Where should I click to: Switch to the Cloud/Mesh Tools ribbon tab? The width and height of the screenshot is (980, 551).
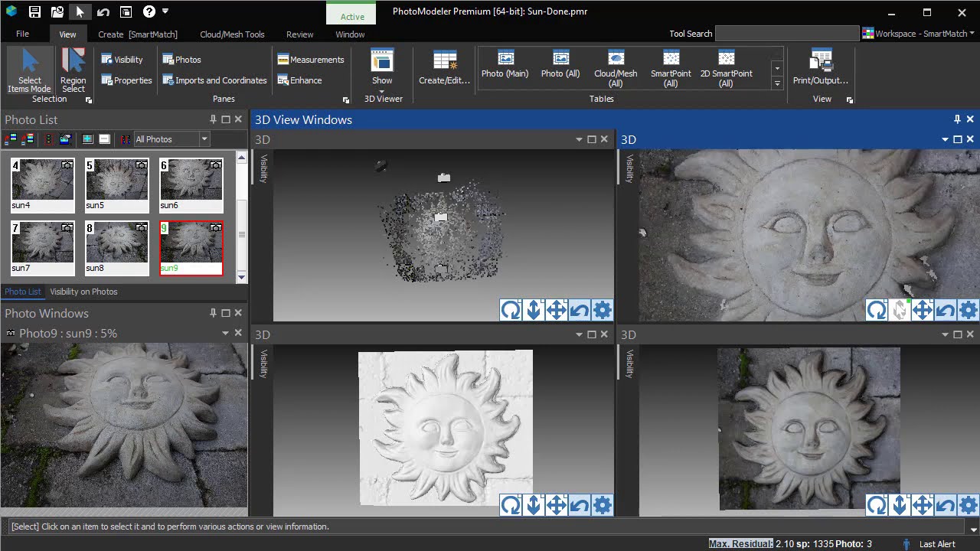pos(232,34)
